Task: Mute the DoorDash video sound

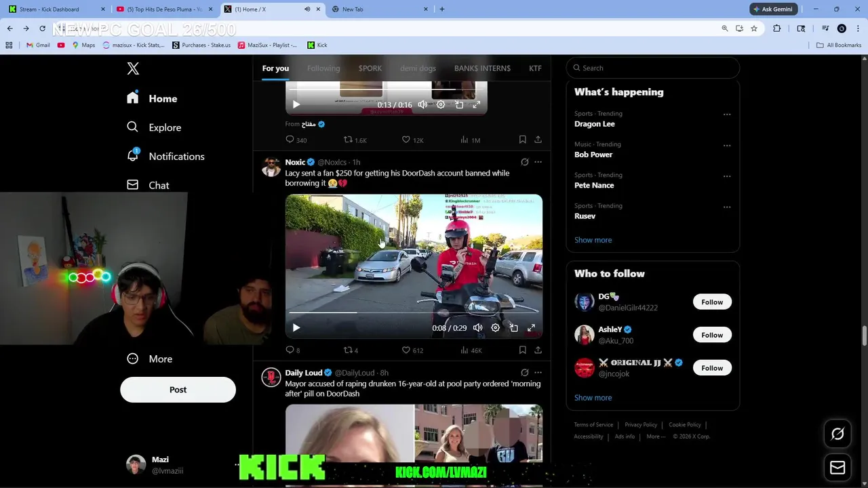Action: (x=477, y=327)
